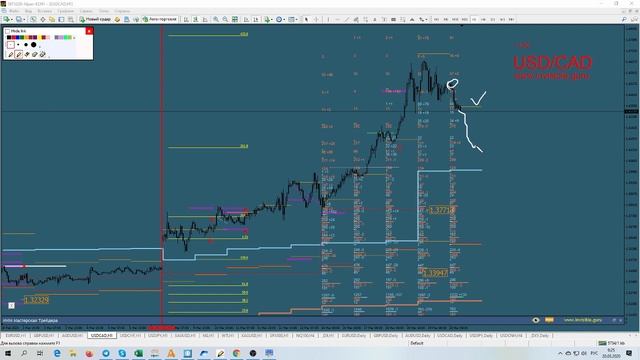This screenshot has height=360, width=640.
Task: Toggle the Hide Ink checkbox
Action: point(7,31)
